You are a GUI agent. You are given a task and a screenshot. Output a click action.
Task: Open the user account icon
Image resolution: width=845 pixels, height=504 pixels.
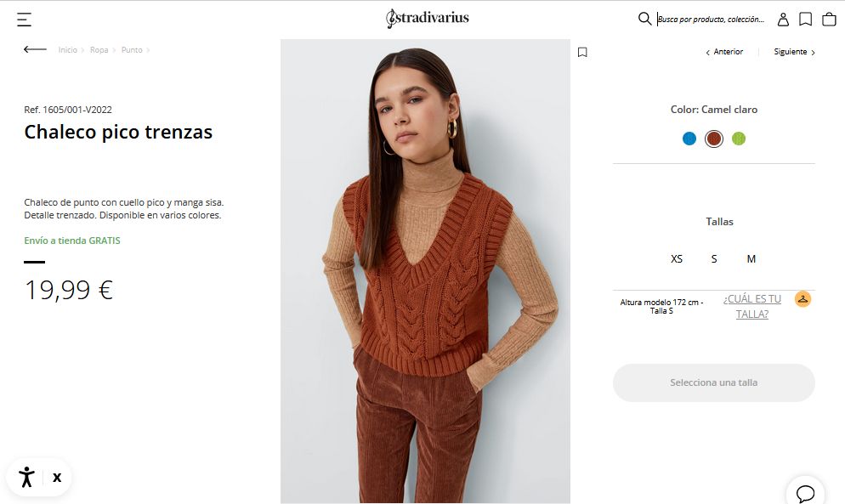point(783,19)
